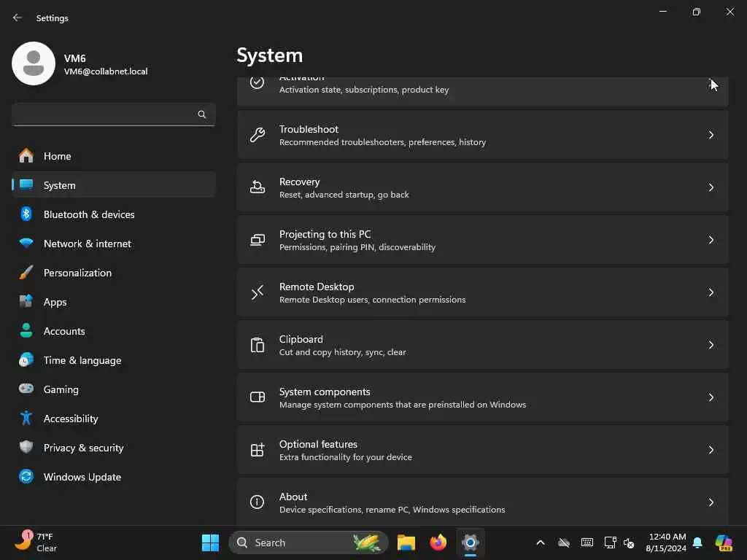Image resolution: width=747 pixels, height=560 pixels.
Task: Open the Windows Start button
Action: [210, 542]
